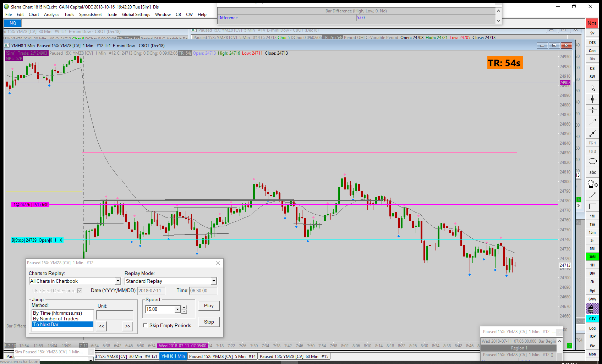602x364 pixels.
Task: Switch to the 1H timeframe button
Action: (x=592, y=265)
